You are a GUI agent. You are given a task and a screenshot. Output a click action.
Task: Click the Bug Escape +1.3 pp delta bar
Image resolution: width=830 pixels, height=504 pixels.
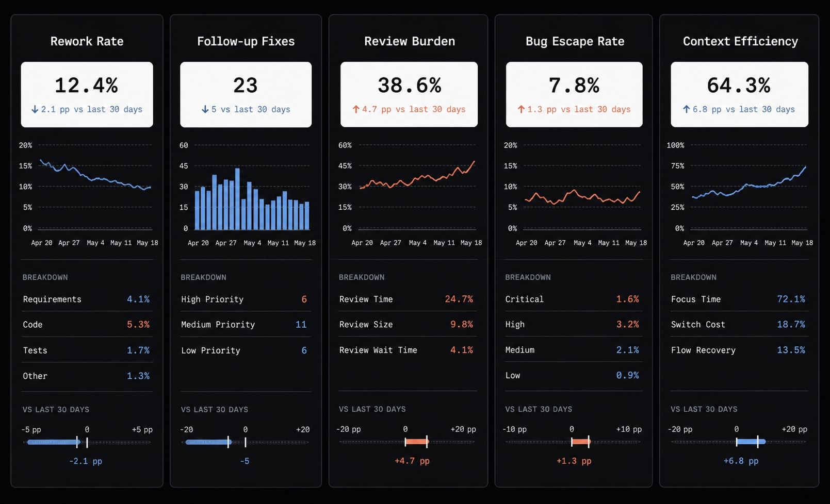581,442
